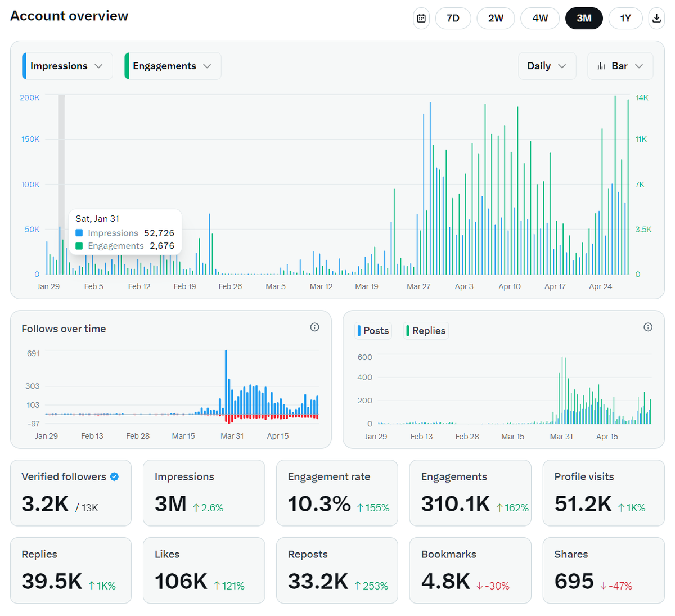The width and height of the screenshot is (675, 616).
Task: Open the Bookmarks 4.8K card
Action: point(470,570)
